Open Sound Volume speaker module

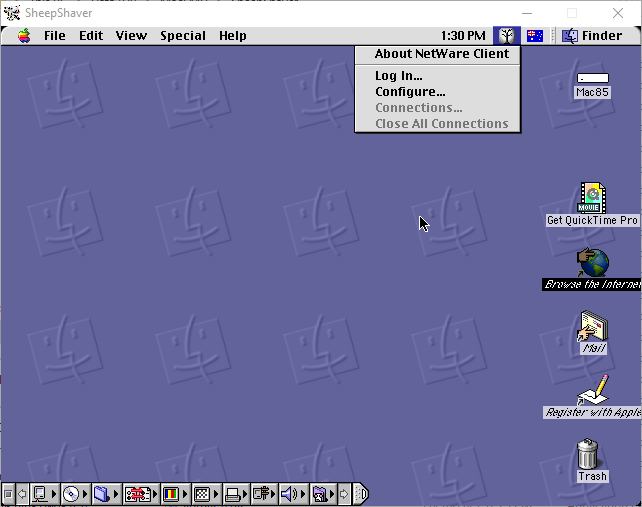coord(293,494)
